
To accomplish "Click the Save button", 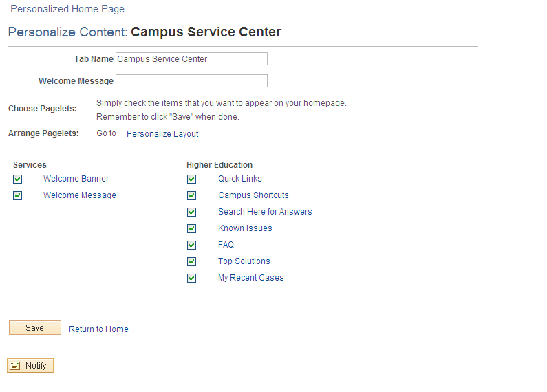I will tap(35, 328).
